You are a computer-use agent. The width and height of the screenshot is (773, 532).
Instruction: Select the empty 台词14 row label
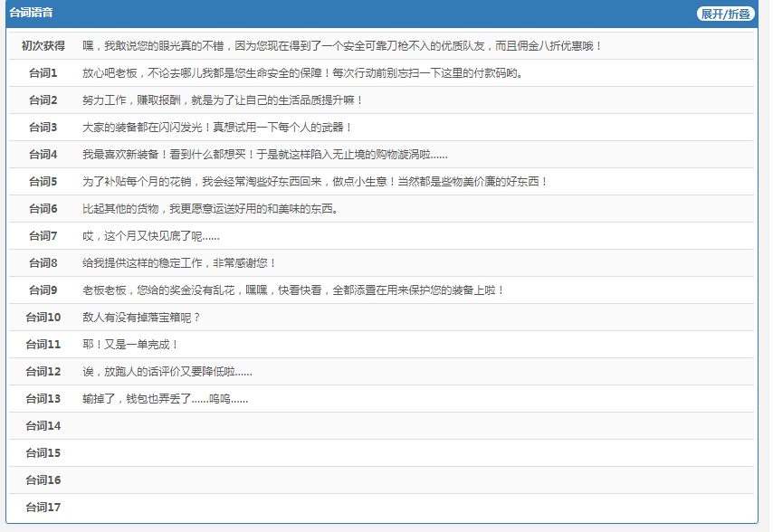click(x=43, y=426)
